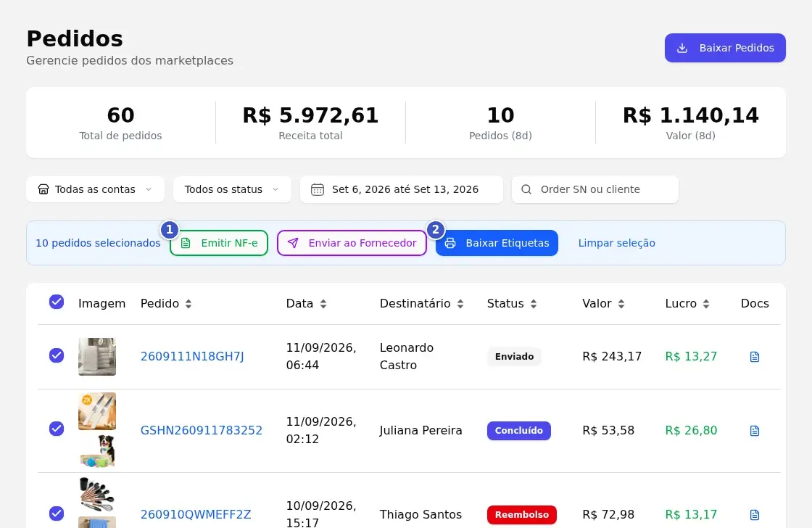
Task: Sort table by Valor column arrows
Action: coord(621,304)
